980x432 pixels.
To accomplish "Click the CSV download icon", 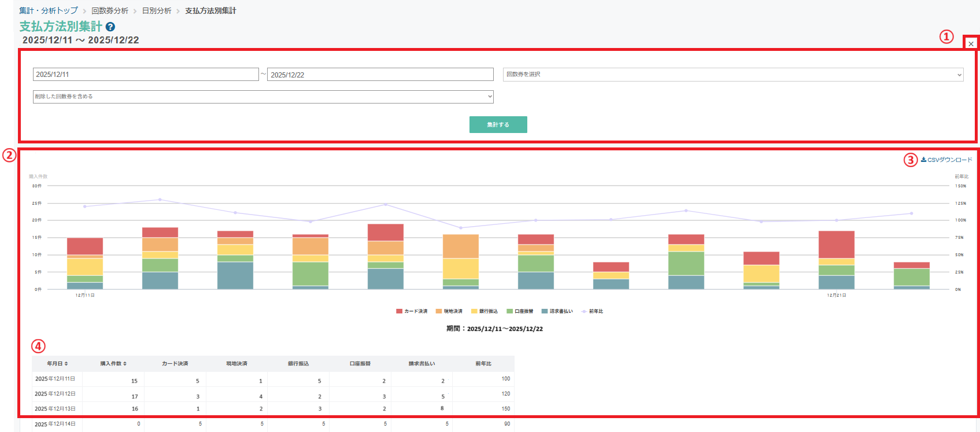I will click(x=923, y=160).
